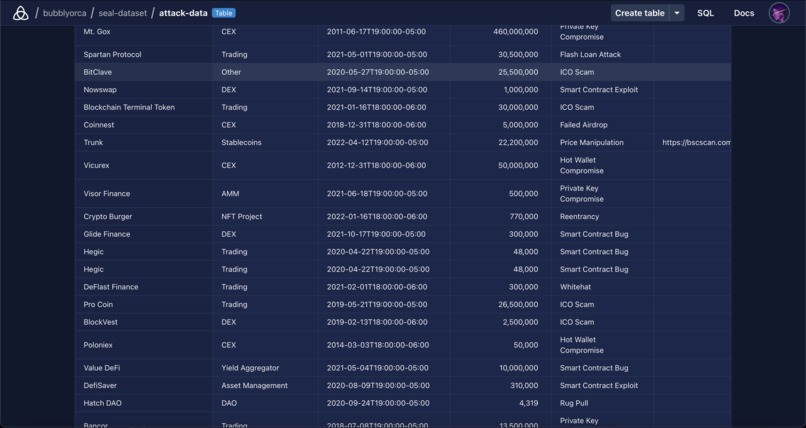Select the DefiSaver cell

[144, 385]
